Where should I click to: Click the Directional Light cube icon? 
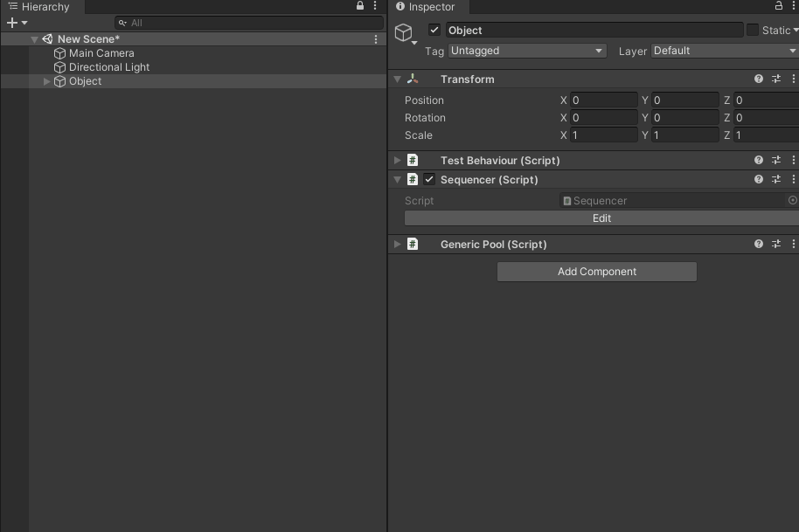click(59, 67)
